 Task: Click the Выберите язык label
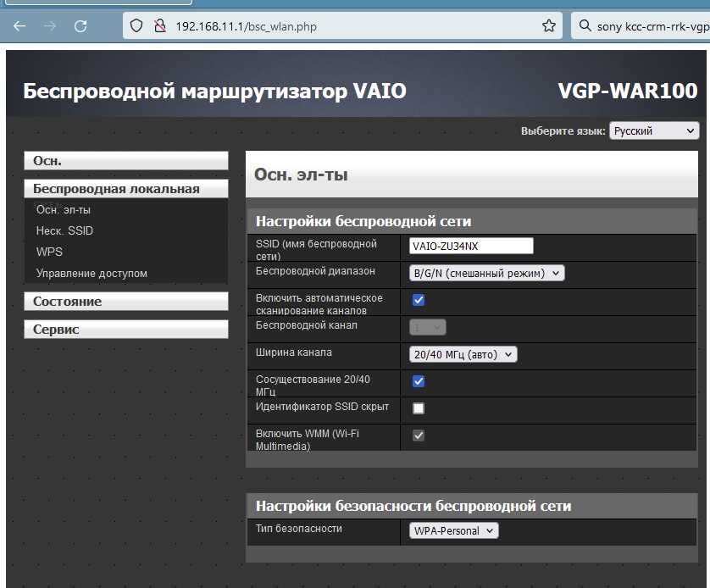pos(563,130)
